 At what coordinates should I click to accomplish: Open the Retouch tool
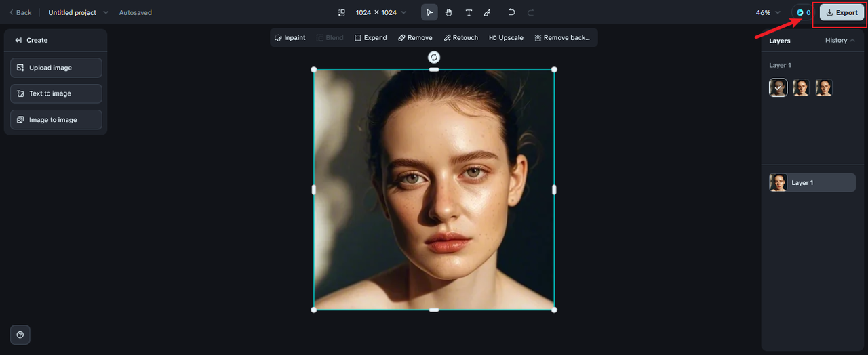tap(461, 38)
